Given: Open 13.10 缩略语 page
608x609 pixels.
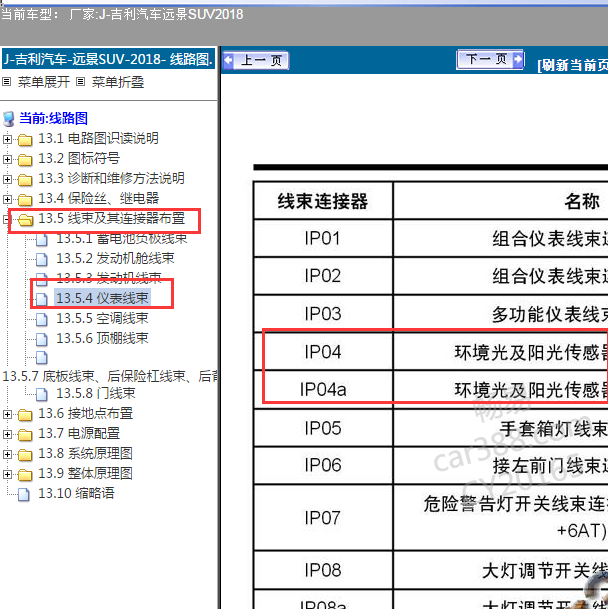Looking at the screenshot, I should (x=76, y=494).
